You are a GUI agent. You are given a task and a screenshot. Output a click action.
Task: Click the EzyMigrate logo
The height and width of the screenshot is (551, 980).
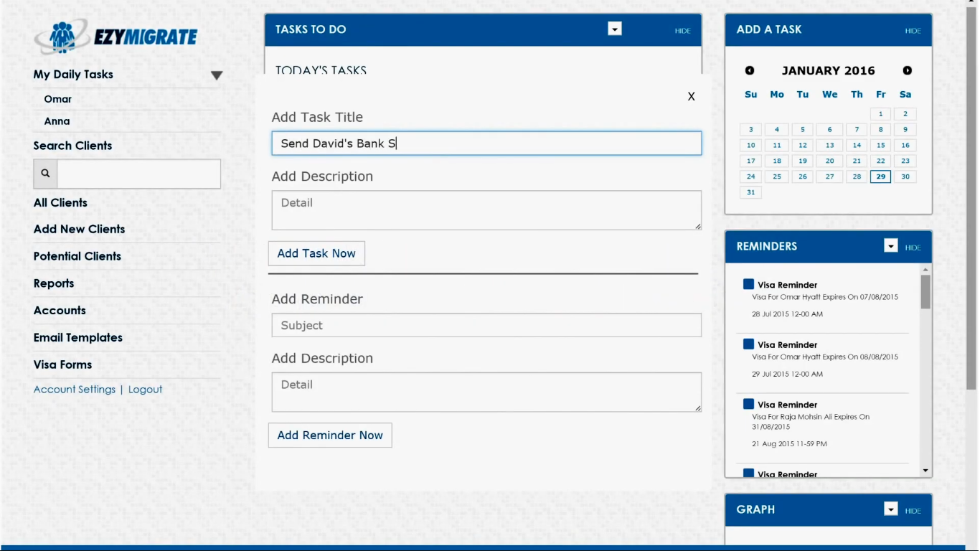pos(116,37)
